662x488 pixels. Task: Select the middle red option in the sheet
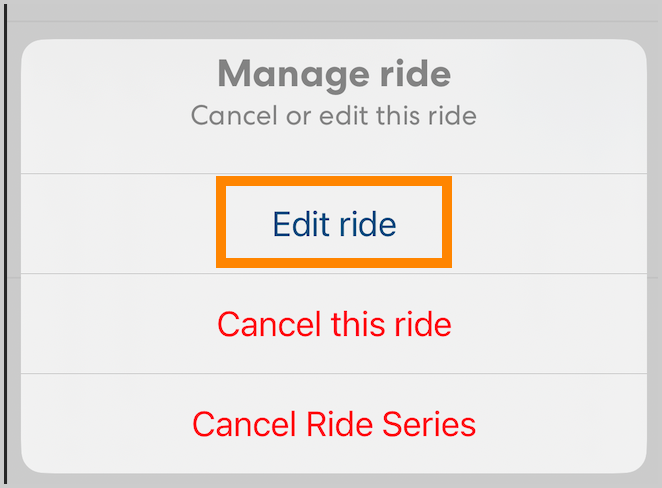click(334, 324)
